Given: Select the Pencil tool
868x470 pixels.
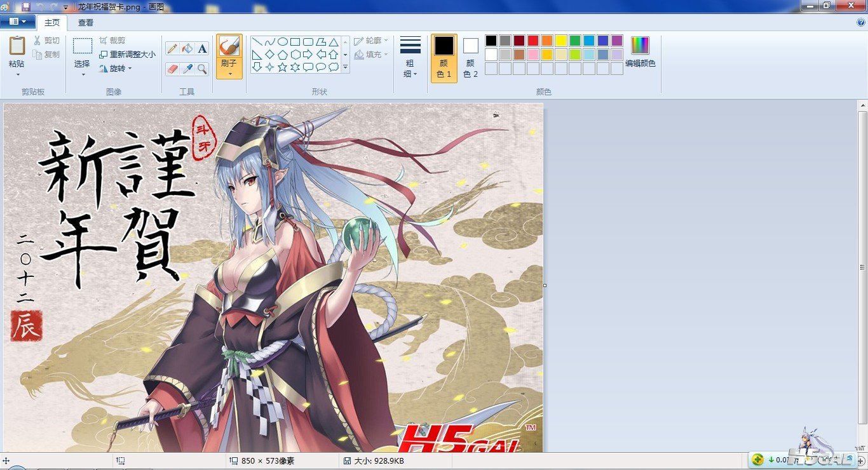Looking at the screenshot, I should [x=172, y=49].
